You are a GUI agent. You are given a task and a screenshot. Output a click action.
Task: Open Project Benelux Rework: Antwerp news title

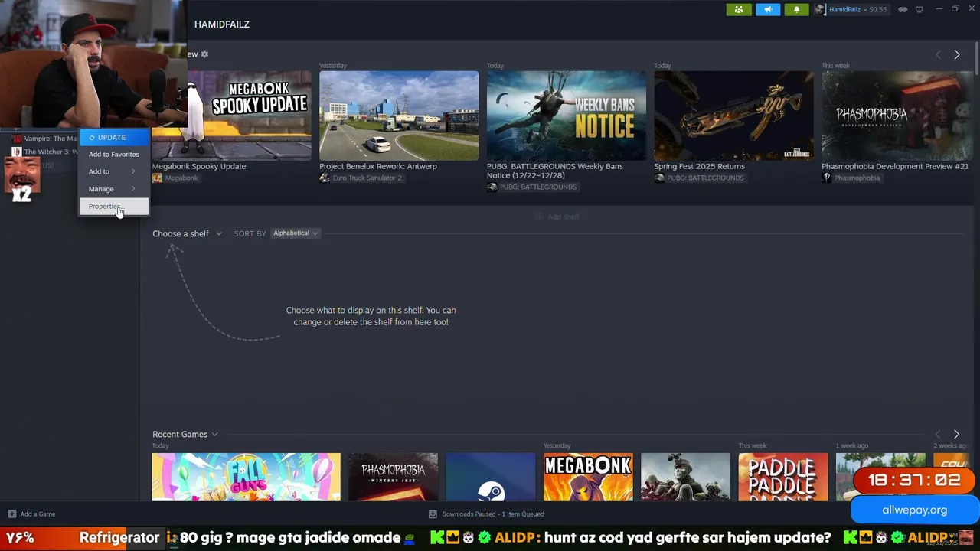378,166
